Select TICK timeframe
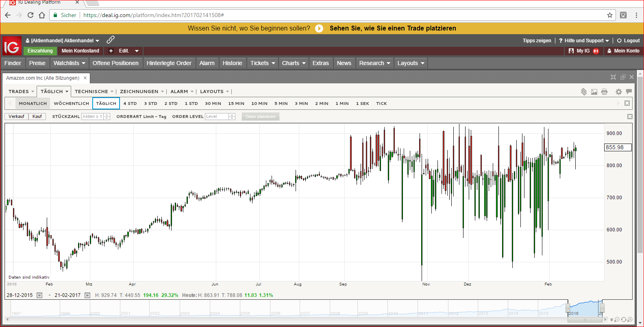Screen dimensions: 644x327 (382, 103)
